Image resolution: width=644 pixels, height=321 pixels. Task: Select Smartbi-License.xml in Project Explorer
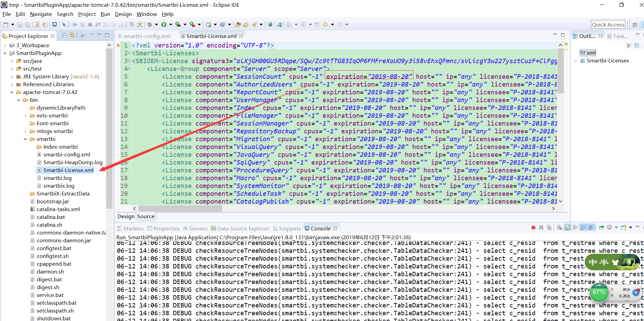(68, 170)
